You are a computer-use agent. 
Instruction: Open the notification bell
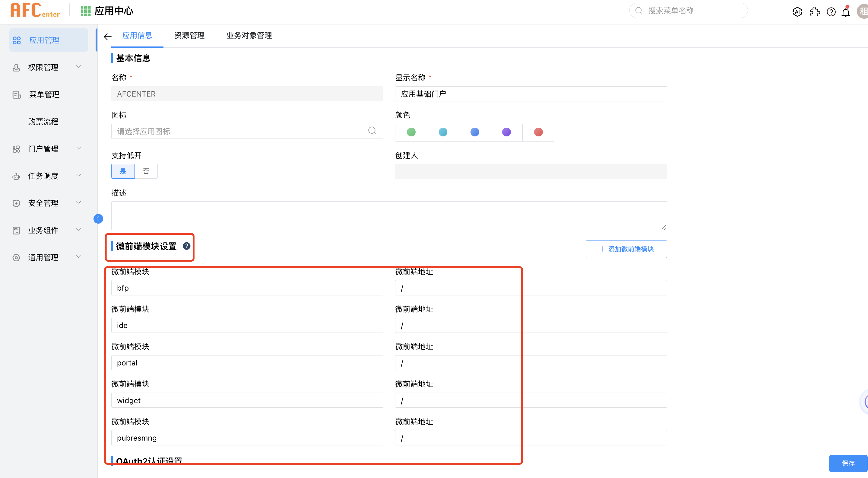coord(846,12)
